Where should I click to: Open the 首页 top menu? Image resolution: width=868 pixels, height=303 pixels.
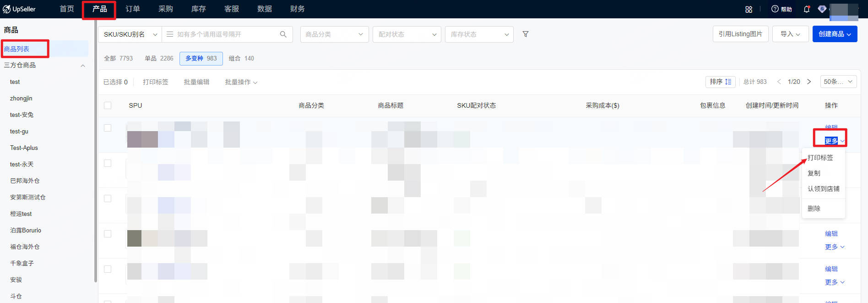(67, 9)
